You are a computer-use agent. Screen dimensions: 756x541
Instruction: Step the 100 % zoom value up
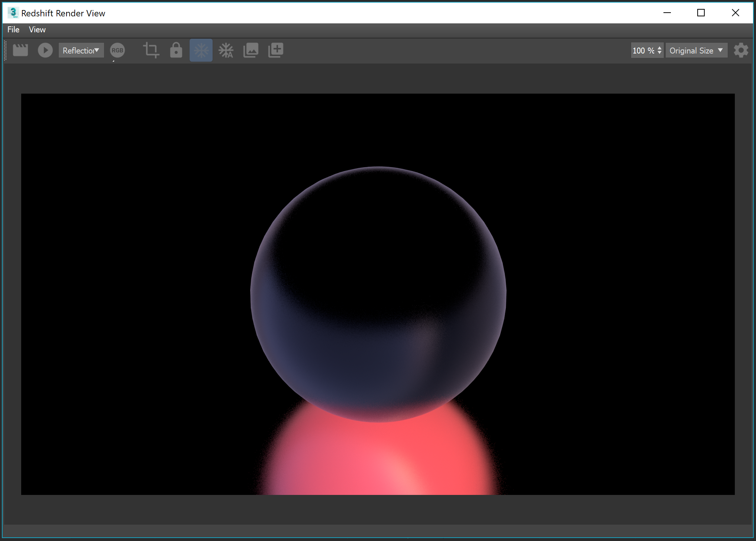tap(660, 48)
